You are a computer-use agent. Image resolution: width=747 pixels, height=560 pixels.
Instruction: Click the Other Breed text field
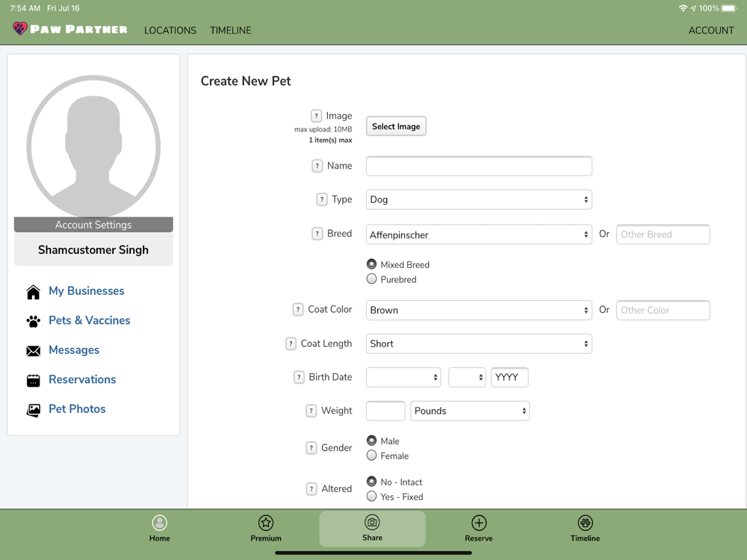pyautogui.click(x=663, y=234)
